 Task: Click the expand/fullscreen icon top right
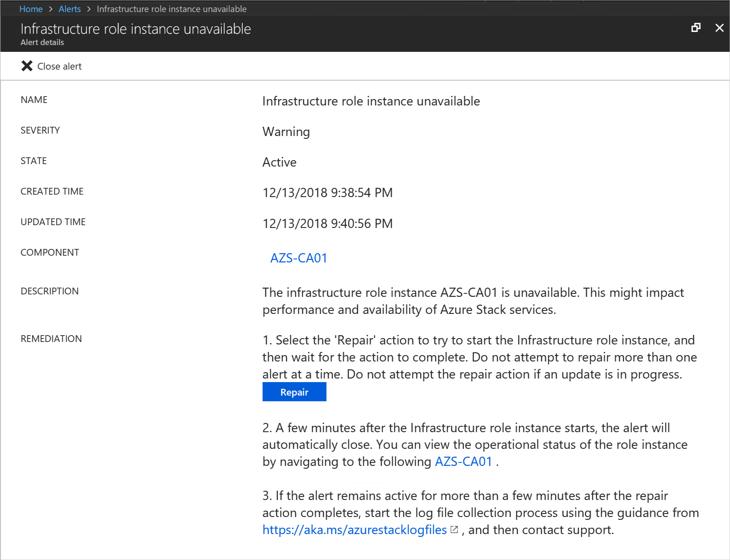click(696, 28)
